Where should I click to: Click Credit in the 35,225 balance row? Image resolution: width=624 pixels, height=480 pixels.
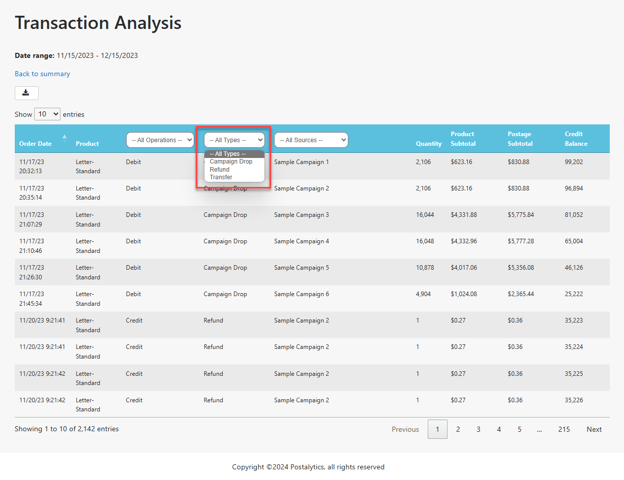tap(134, 374)
